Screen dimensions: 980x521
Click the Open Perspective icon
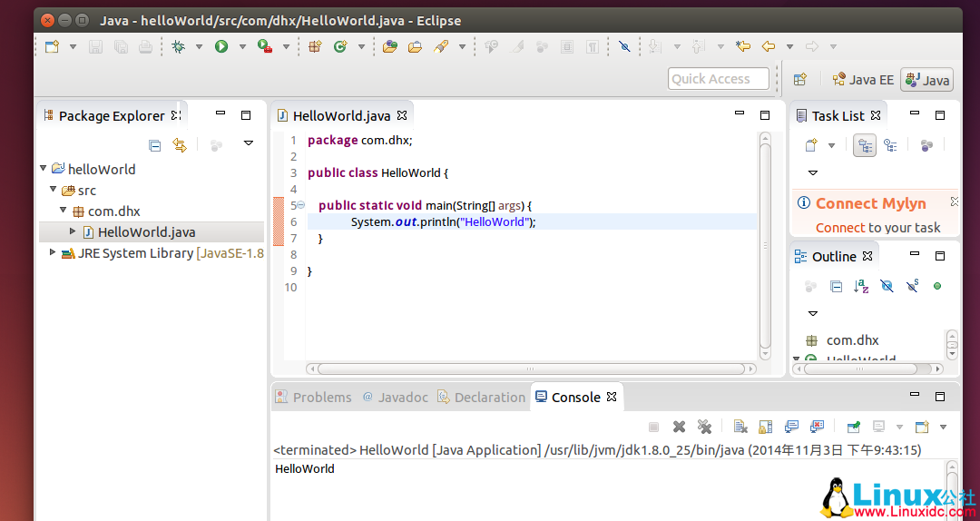coord(800,80)
